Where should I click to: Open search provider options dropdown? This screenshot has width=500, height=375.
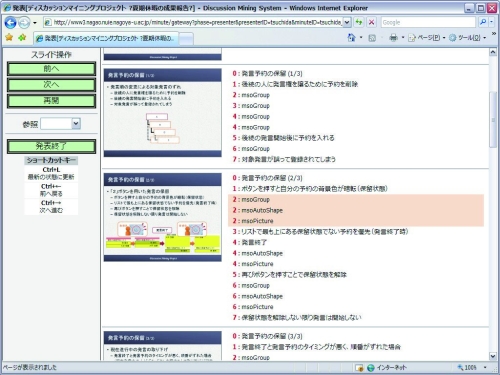tap(491, 22)
